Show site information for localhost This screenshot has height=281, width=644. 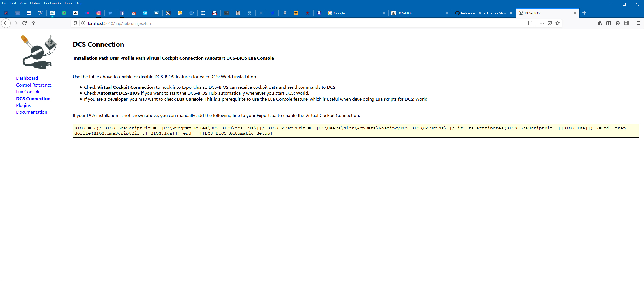(83, 23)
